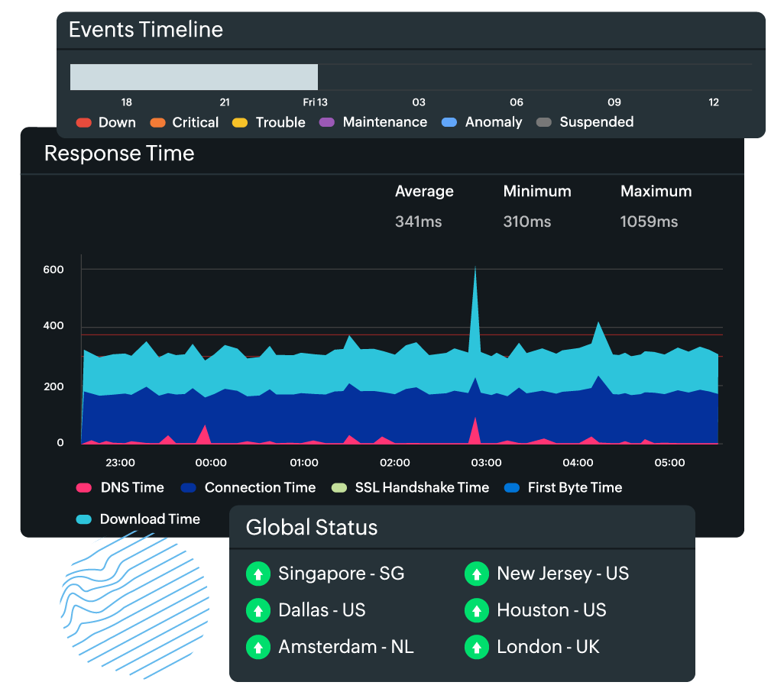Click the Houston green up-status icon

tap(477, 610)
